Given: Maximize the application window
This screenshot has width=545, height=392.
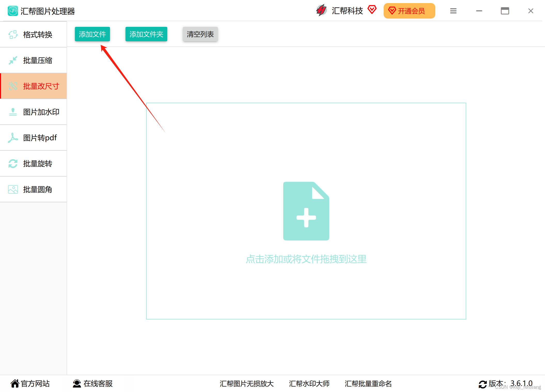Looking at the screenshot, I should [x=505, y=11].
